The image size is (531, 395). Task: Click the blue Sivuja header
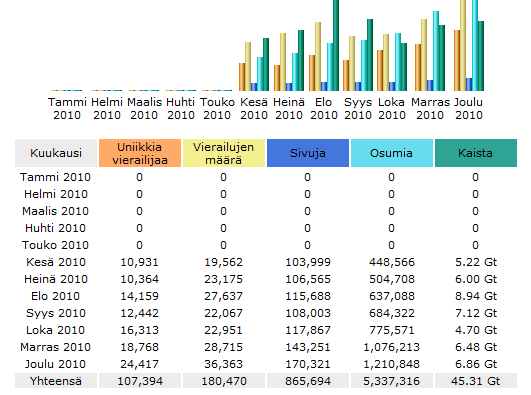(307, 153)
